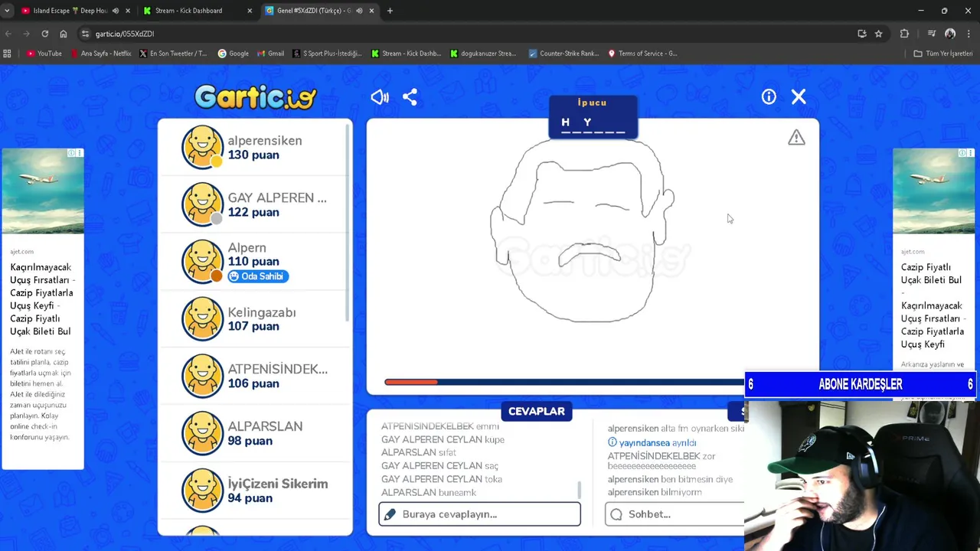Click player name İyiÇizeni Sikerim
The width and height of the screenshot is (980, 551).
(278, 484)
